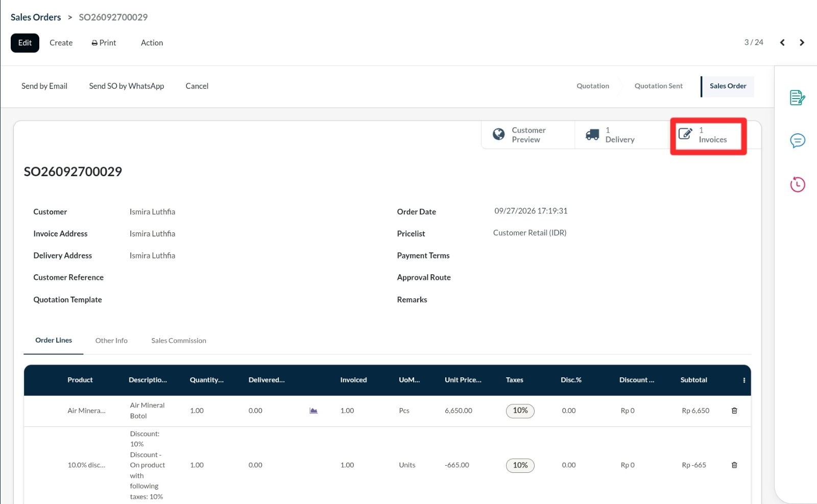Click forecast chart icon on Air Mineral row
Screen dimensions: 817x504
[x=314, y=411]
